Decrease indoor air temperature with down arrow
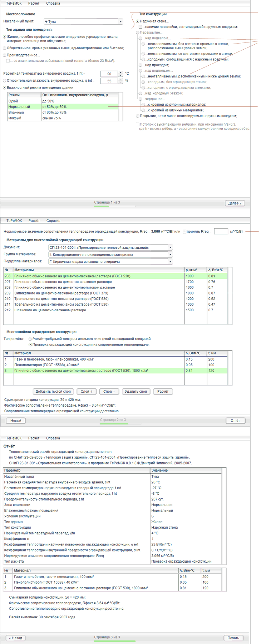Viewport: 261px width, 644px height. click(120, 75)
